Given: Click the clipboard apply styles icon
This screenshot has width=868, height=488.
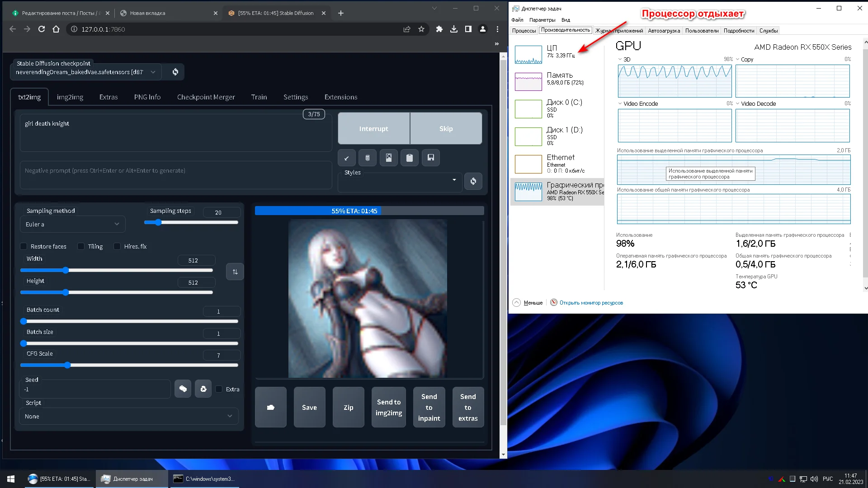Looking at the screenshot, I should [x=410, y=158].
